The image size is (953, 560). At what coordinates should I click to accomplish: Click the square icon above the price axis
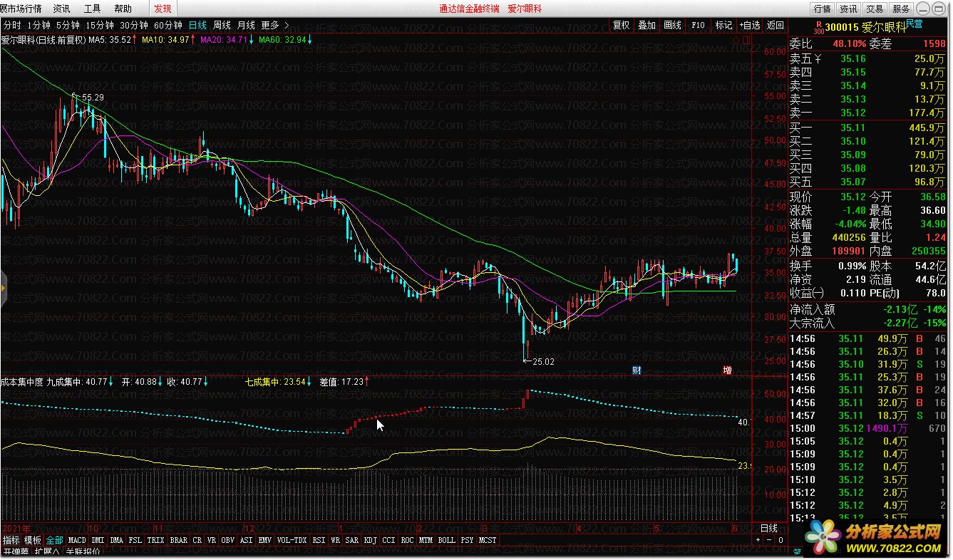click(746, 41)
